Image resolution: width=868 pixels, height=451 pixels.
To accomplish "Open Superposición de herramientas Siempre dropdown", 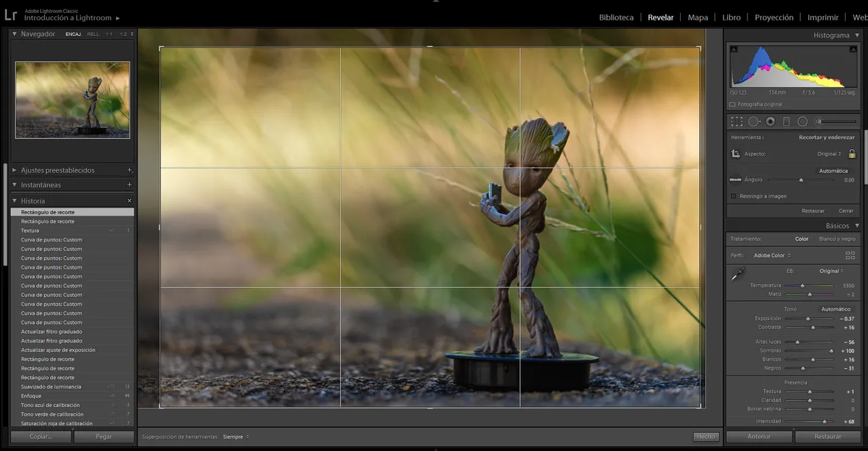I will (x=236, y=437).
